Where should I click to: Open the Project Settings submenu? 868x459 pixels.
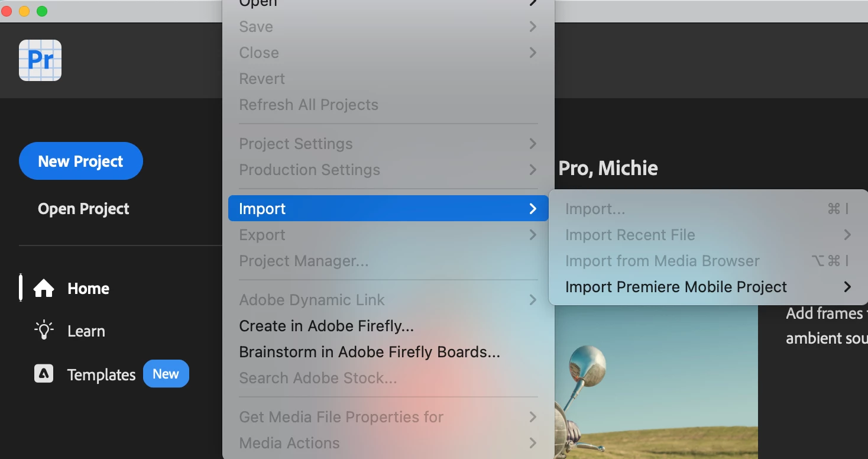click(388, 144)
